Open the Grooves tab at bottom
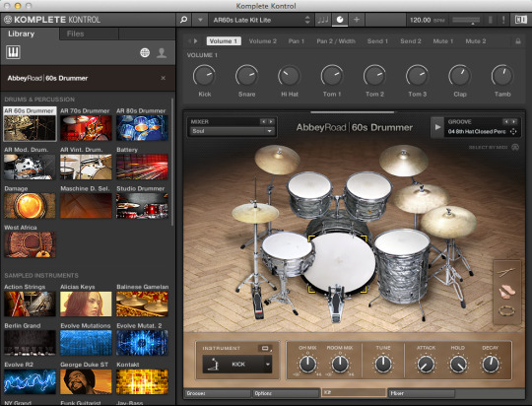The width and height of the screenshot is (532, 406). (217, 393)
